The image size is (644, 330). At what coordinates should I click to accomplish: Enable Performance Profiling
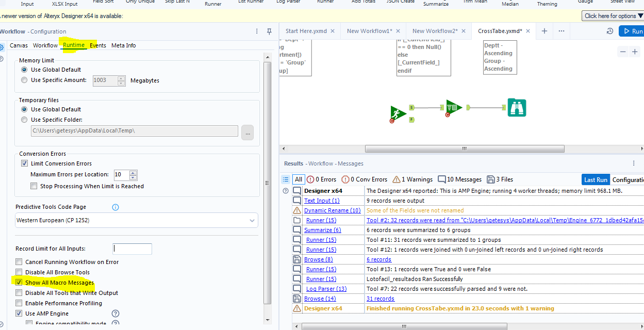[x=19, y=303]
